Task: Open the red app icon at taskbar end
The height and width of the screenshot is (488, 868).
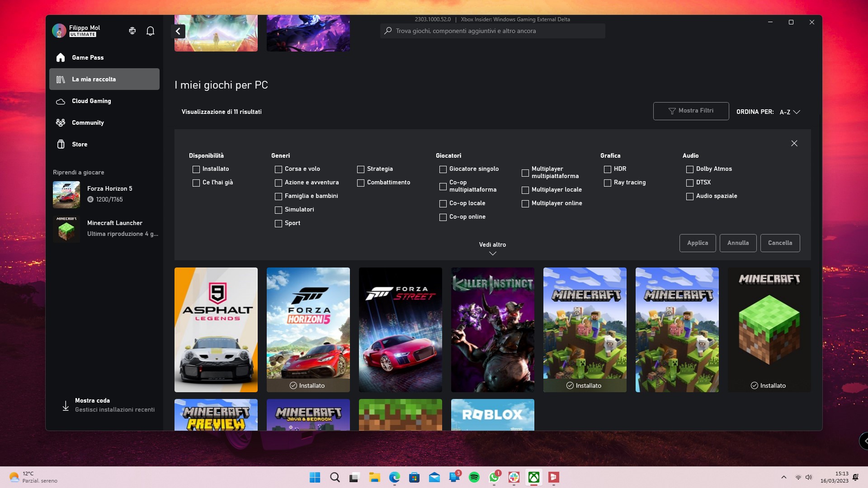Action: tap(554, 477)
